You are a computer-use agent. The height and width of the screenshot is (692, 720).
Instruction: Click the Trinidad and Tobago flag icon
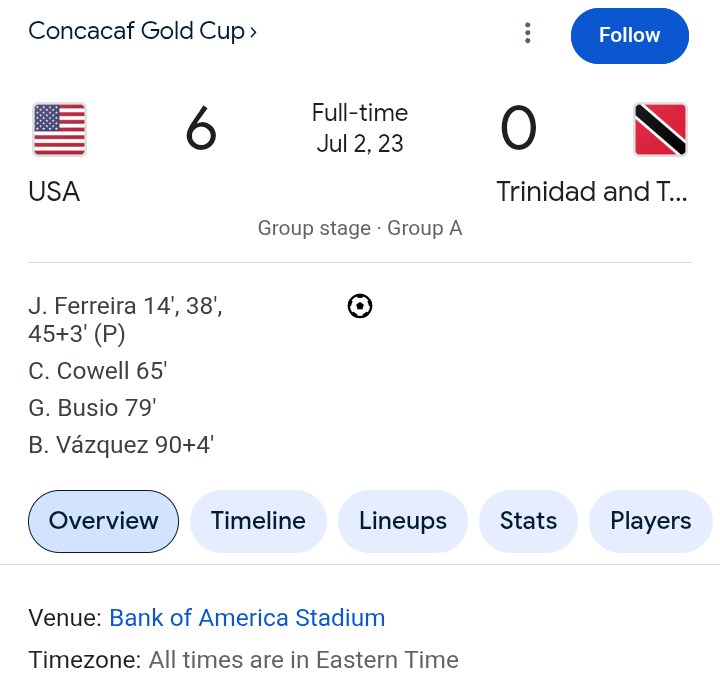pyautogui.click(x=660, y=129)
